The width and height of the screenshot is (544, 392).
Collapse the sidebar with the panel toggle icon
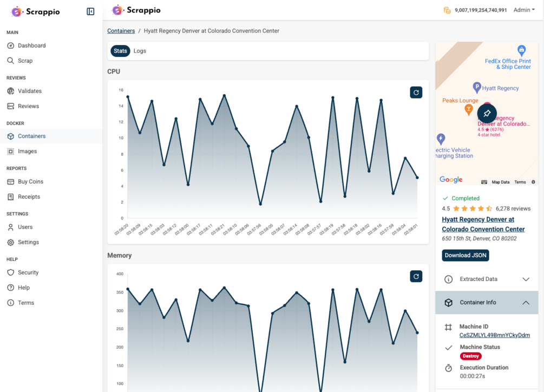point(90,11)
